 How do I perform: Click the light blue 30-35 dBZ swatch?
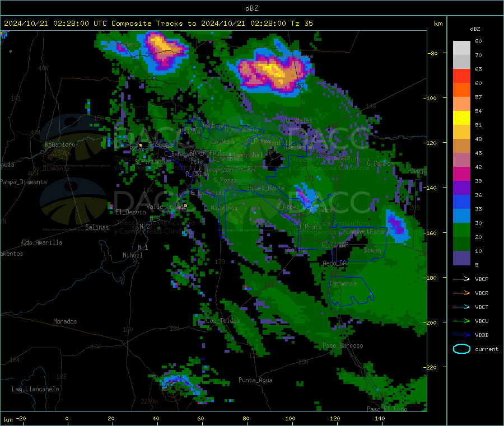pos(461,216)
